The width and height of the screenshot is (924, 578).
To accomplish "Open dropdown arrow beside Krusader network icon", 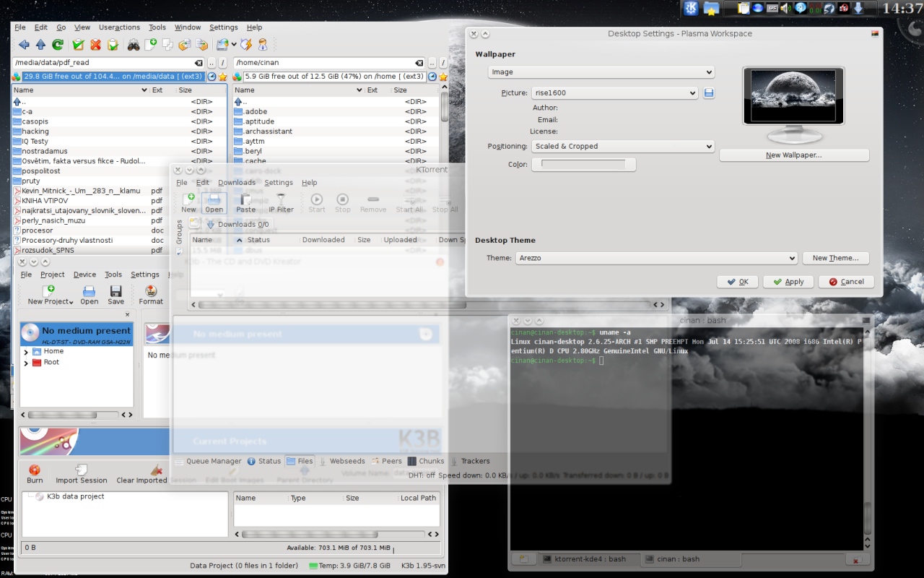I will (x=234, y=45).
